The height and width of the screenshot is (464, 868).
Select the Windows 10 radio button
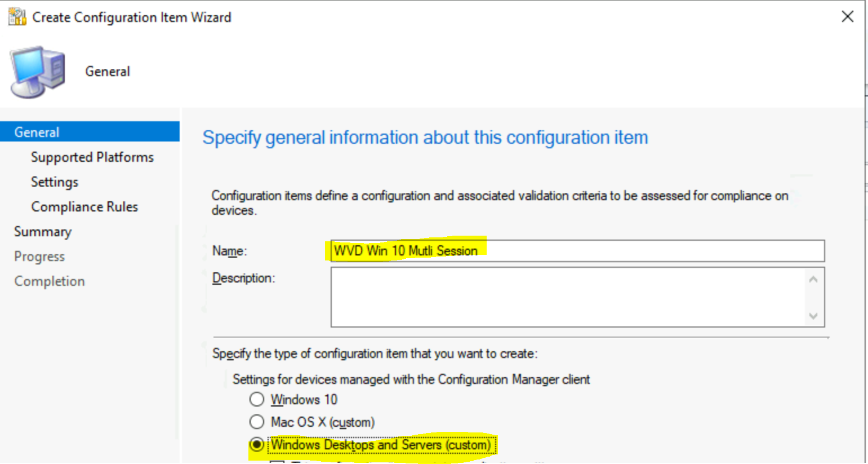pos(257,399)
